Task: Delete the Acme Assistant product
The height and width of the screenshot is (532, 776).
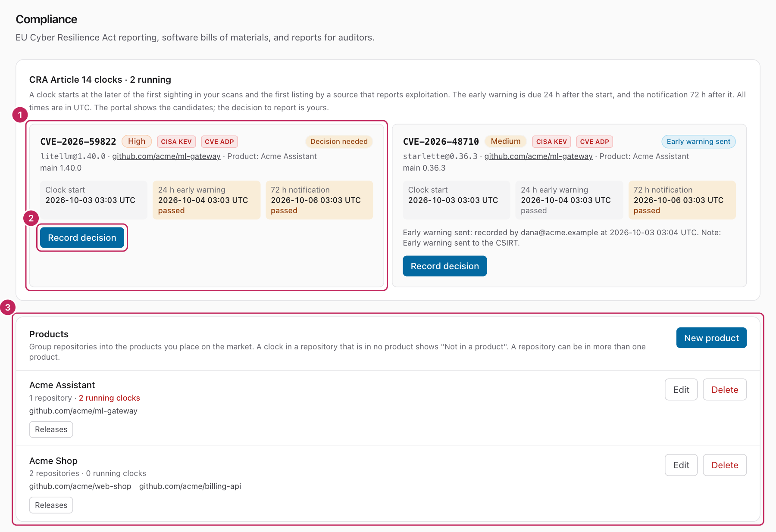Action: [725, 390]
